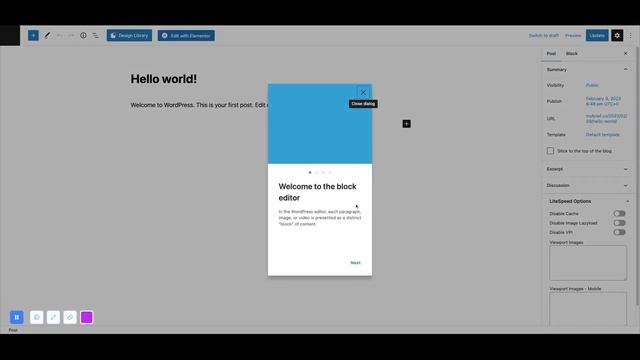Select the second page dot in the dialog
640x360 pixels.
pos(316,172)
